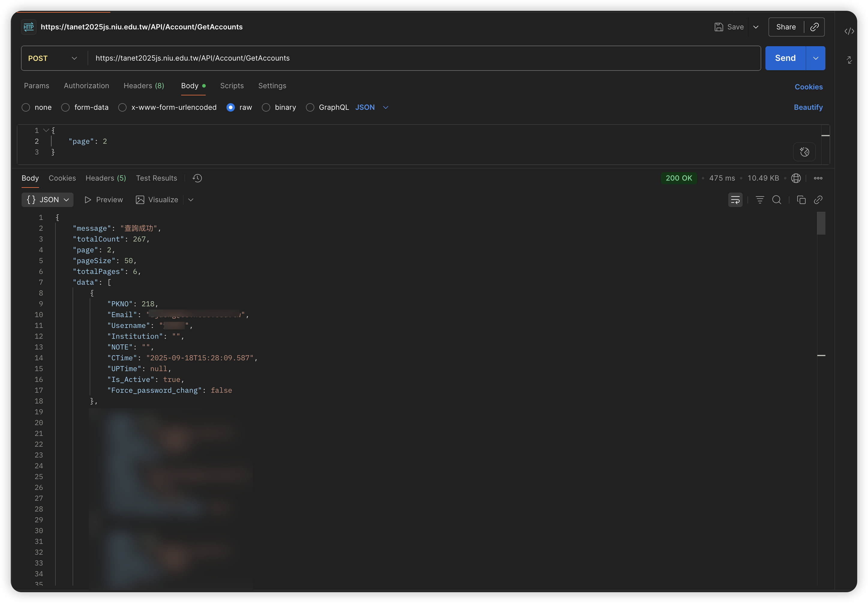Screen dimensions: 868x603
Task: Switch to the Scripts tab
Action: coord(232,86)
